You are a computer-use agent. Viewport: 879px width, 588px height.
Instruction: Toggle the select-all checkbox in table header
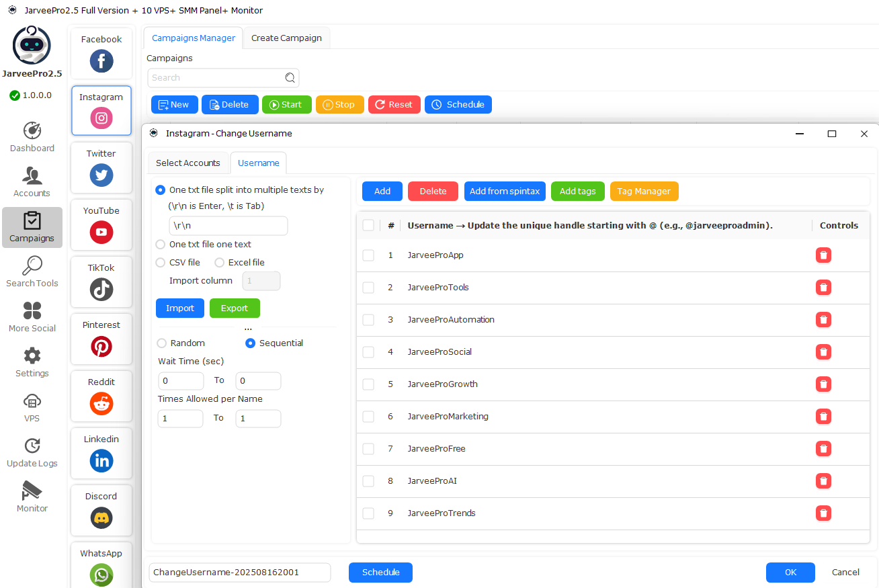(368, 225)
